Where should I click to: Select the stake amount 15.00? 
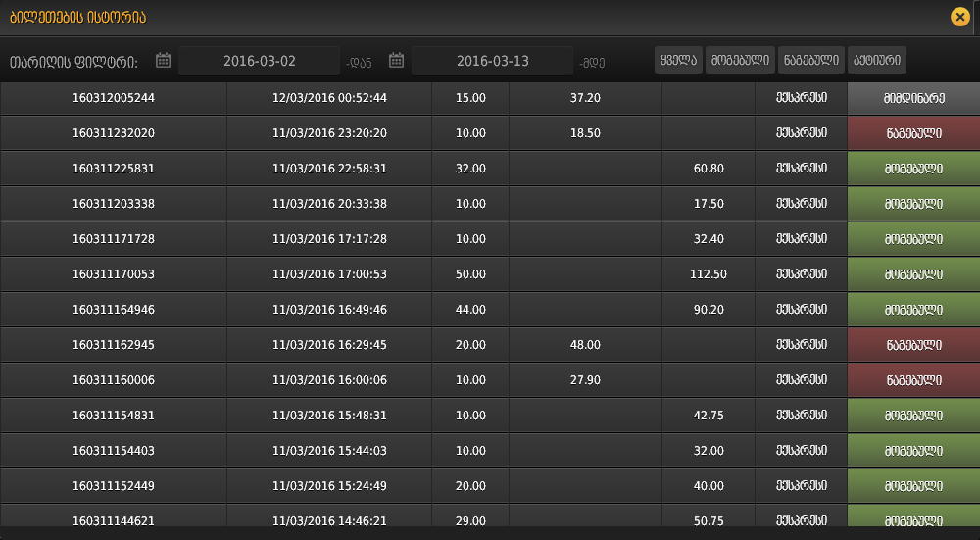(x=470, y=98)
